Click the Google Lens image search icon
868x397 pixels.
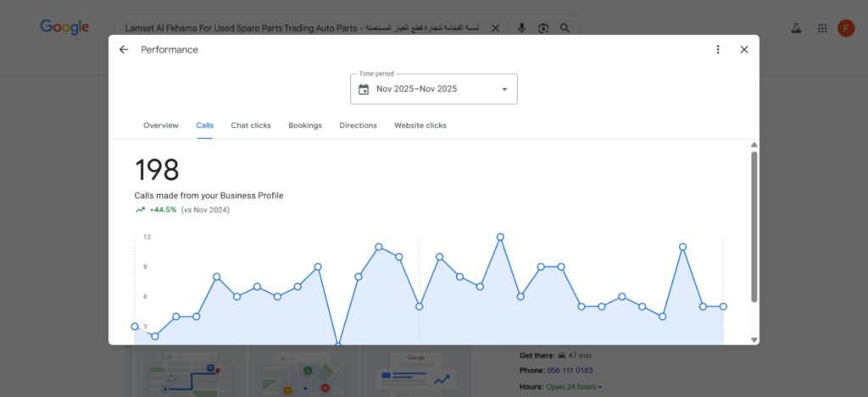click(x=543, y=28)
